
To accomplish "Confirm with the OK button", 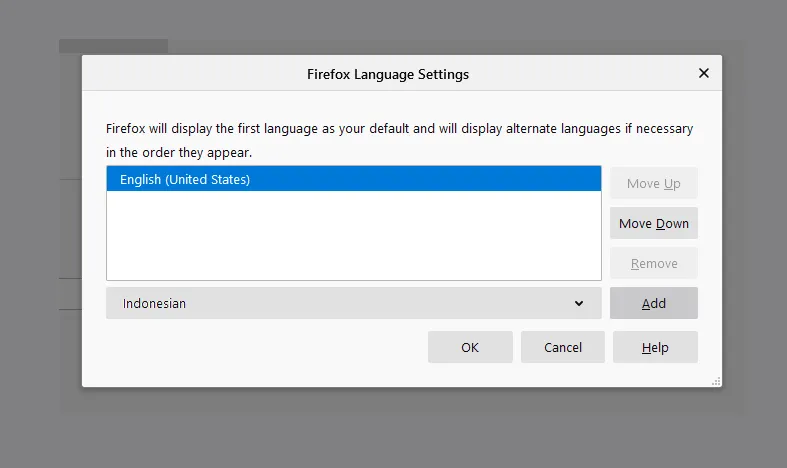I will pos(470,347).
